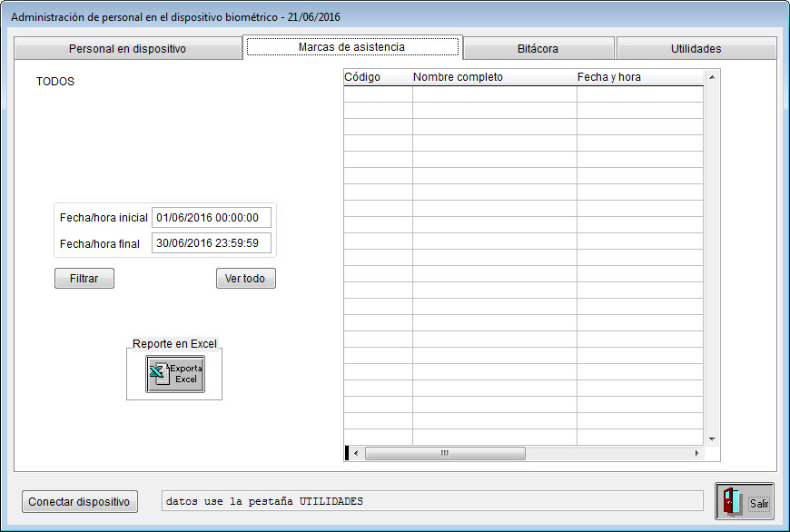Image resolution: width=790 pixels, height=532 pixels.
Task: Click the Conectar dispositivo button
Action: coord(80,501)
